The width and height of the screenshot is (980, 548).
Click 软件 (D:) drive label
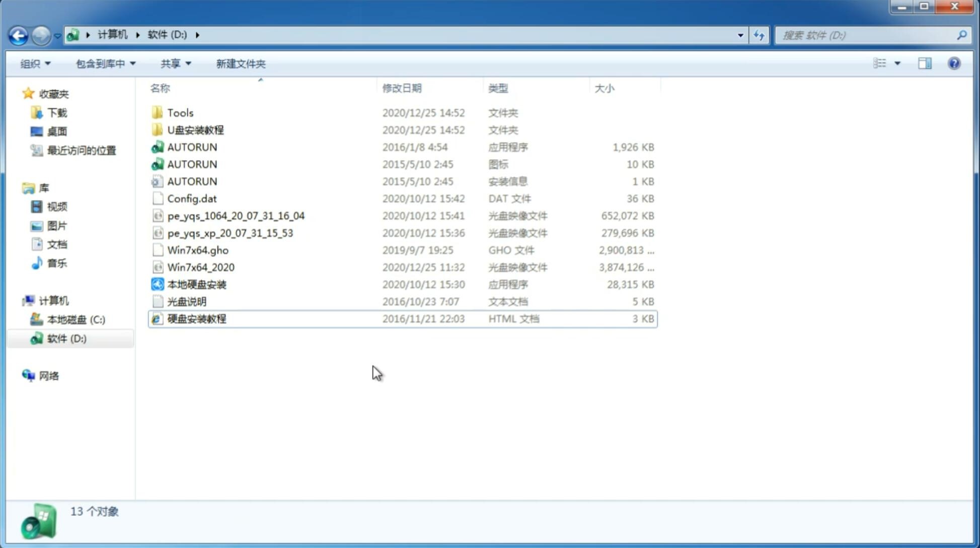tap(66, 338)
